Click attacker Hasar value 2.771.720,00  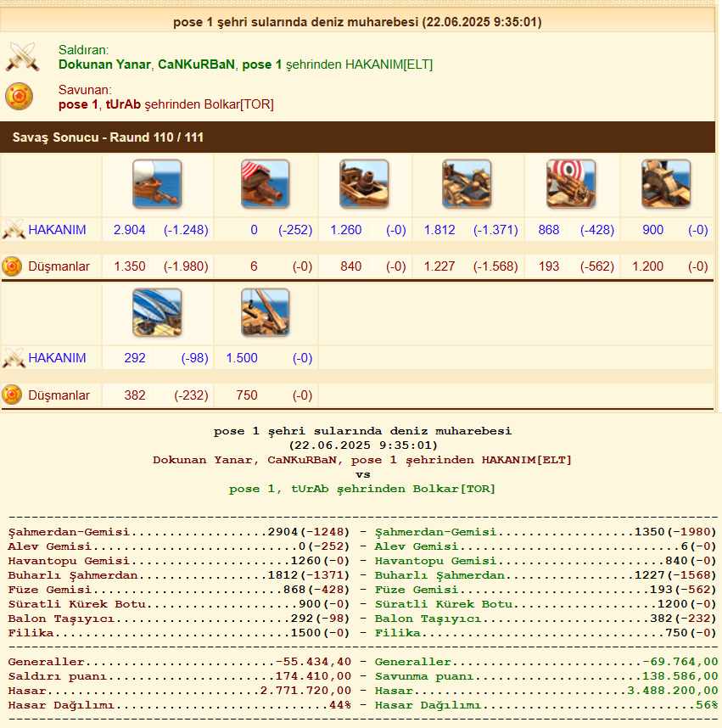point(305,691)
